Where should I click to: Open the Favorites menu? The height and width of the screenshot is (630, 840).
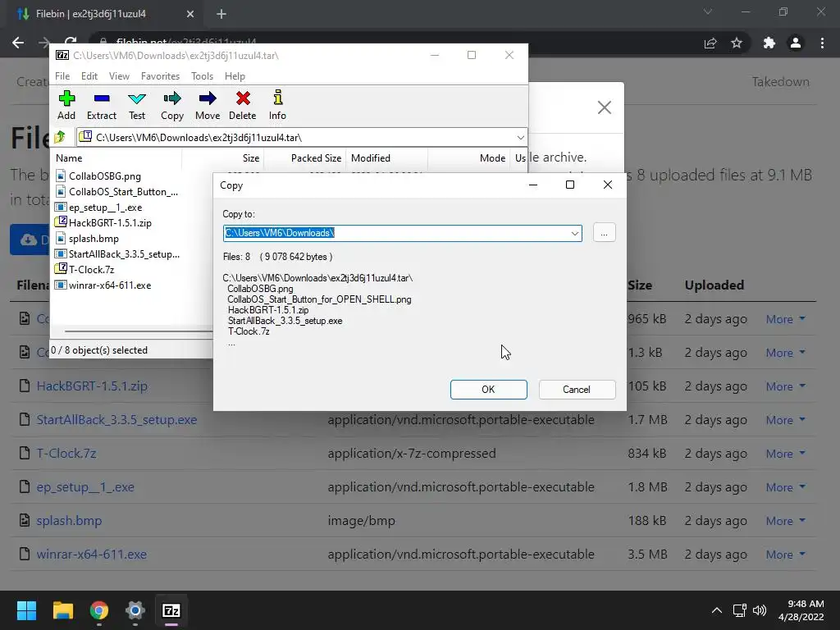160,76
